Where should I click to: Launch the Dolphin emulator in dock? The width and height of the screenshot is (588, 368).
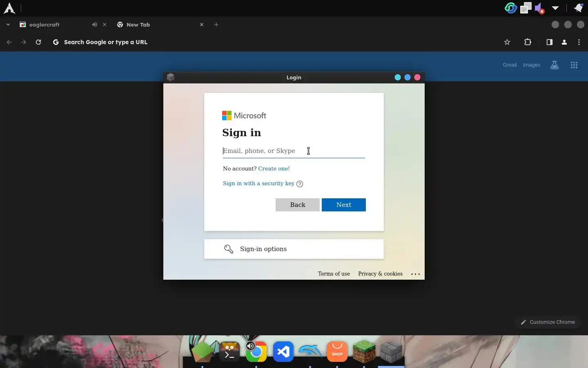310,352
